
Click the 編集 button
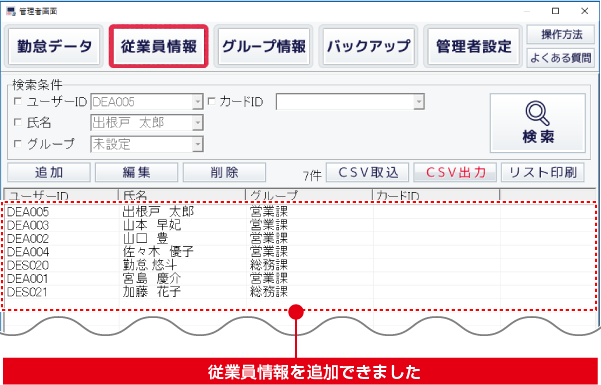coord(136,173)
